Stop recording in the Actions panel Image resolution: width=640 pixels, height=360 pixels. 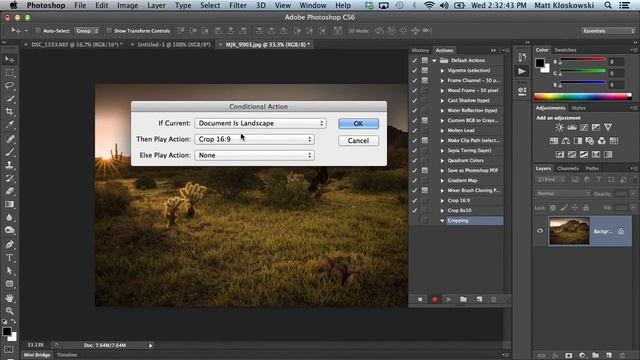click(x=420, y=300)
